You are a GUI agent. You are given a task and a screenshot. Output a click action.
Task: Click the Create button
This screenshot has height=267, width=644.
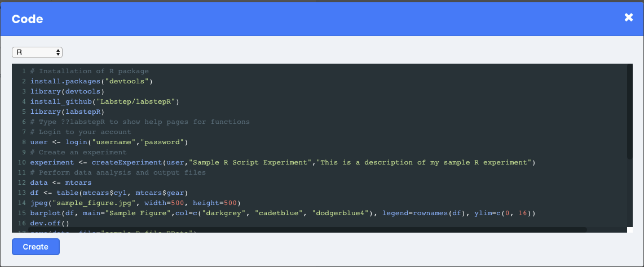click(x=36, y=247)
